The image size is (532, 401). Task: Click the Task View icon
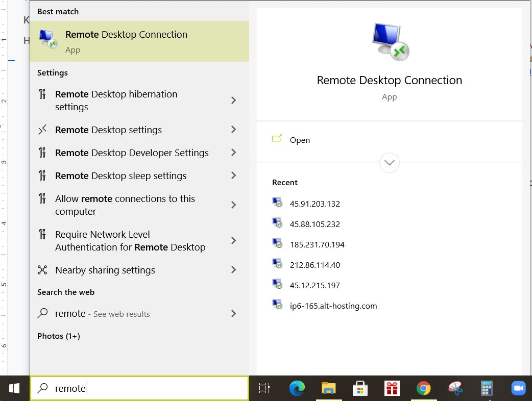[x=264, y=389]
